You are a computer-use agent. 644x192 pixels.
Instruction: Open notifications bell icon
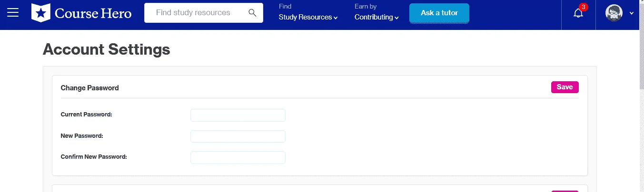(578, 13)
